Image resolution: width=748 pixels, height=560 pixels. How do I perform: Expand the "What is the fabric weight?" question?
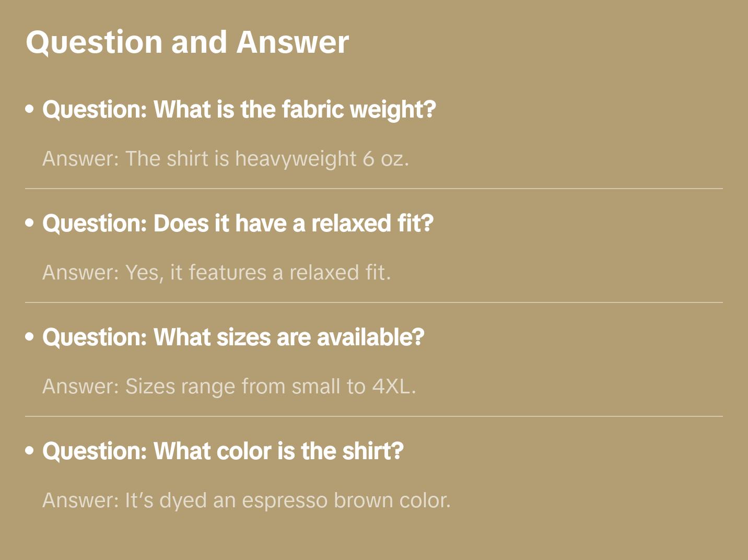tap(239, 110)
